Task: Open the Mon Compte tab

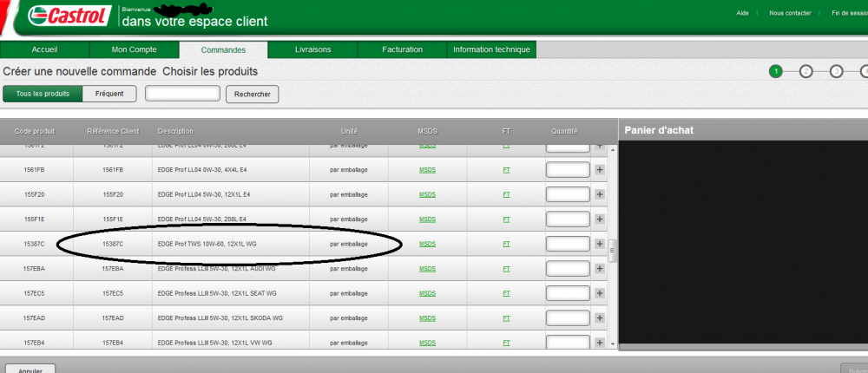Action: point(135,49)
